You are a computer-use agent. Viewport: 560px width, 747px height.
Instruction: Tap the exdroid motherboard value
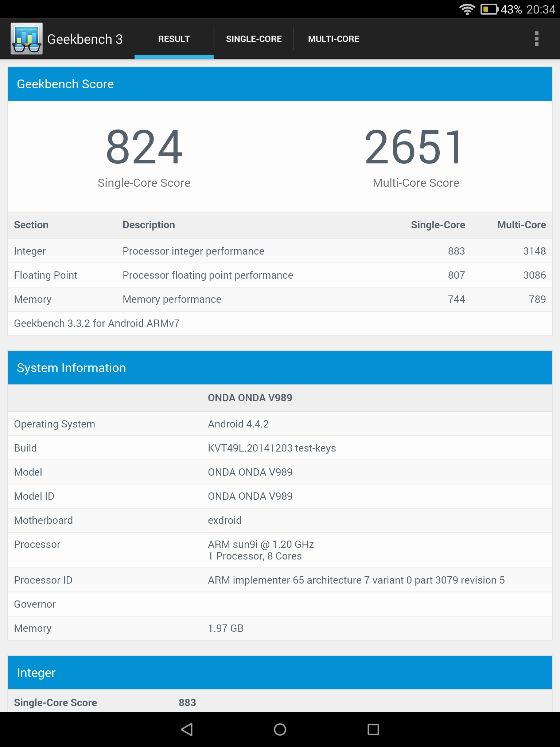(225, 520)
